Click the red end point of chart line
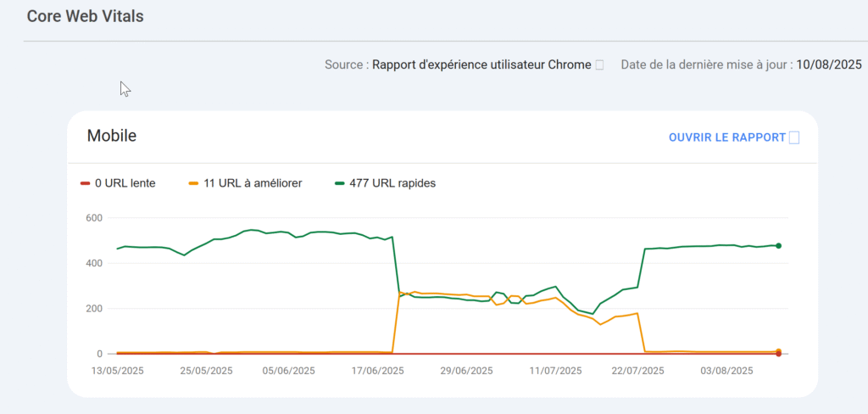The width and height of the screenshot is (868, 414). [778, 354]
